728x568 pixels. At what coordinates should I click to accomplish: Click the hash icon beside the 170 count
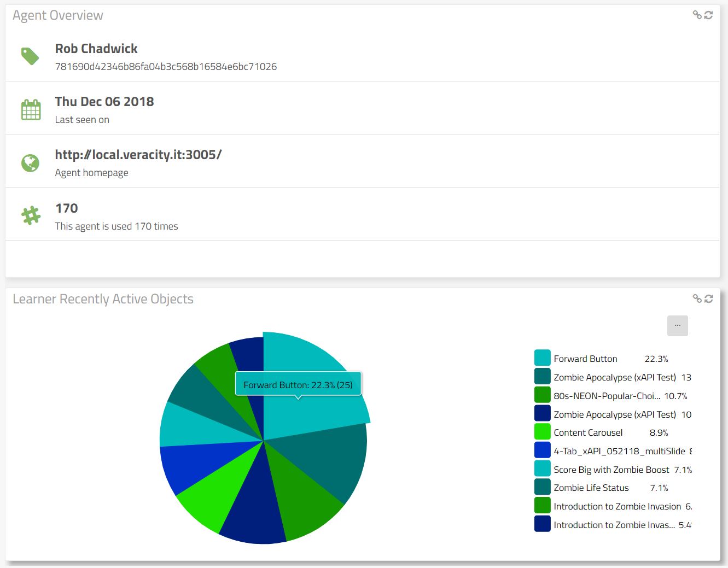(x=31, y=215)
